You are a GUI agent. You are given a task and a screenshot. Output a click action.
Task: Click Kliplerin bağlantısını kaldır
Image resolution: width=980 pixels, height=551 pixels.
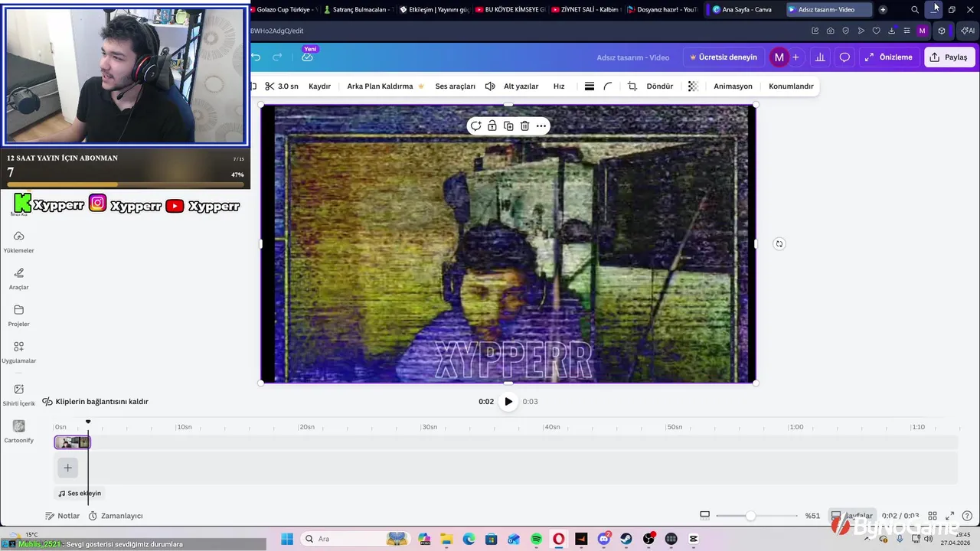coord(95,402)
